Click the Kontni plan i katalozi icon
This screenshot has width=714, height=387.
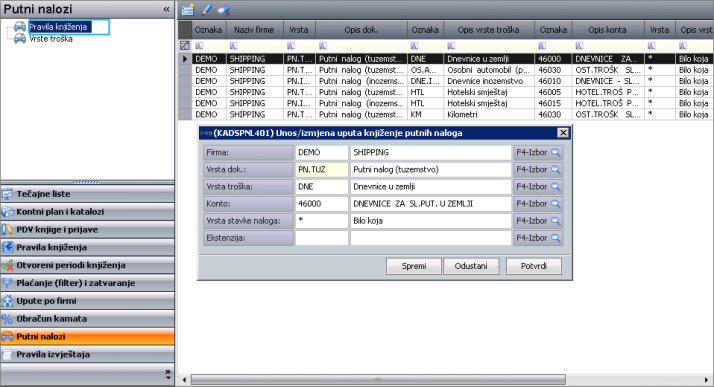pos(7,212)
